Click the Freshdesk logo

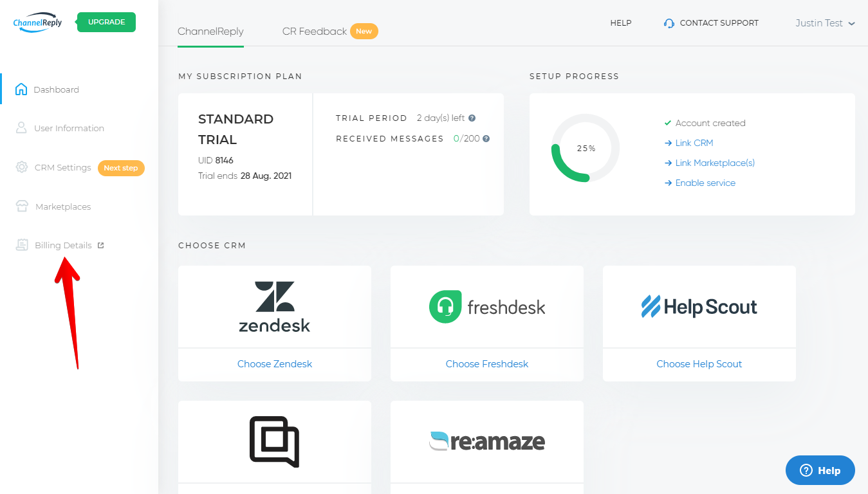(x=487, y=307)
